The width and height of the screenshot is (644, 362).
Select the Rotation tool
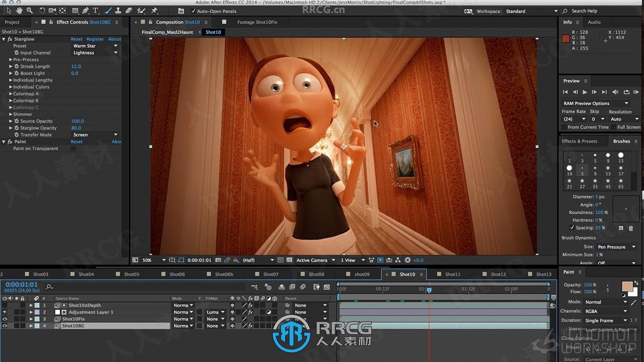pyautogui.click(x=42, y=11)
